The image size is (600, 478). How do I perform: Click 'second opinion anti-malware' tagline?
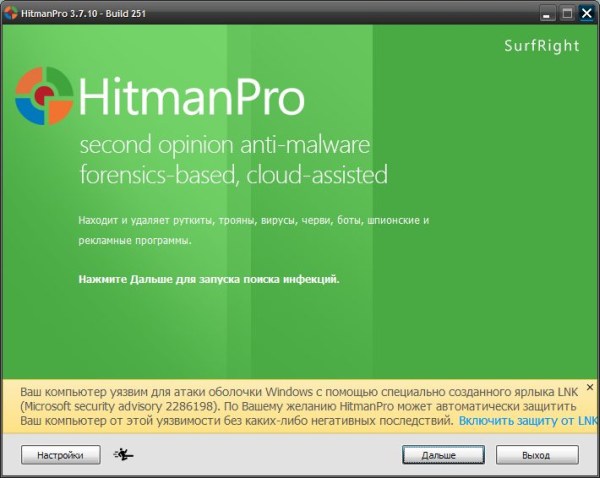tap(225, 145)
